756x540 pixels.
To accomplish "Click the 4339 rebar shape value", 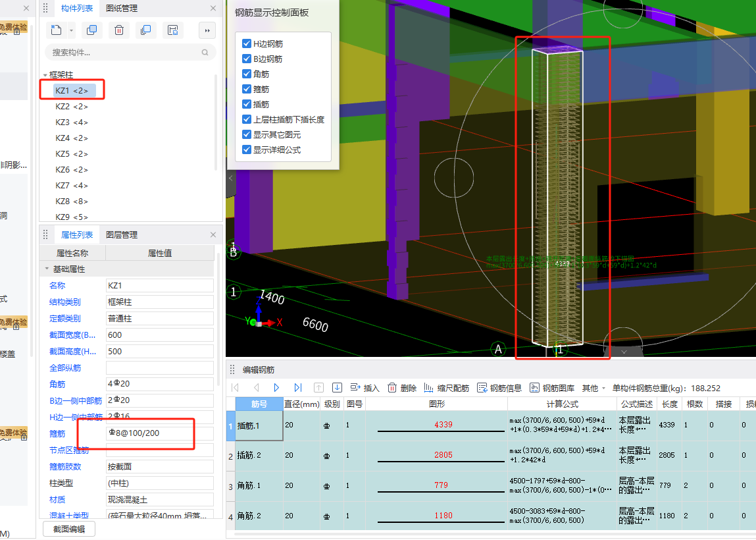I will 443,425.
